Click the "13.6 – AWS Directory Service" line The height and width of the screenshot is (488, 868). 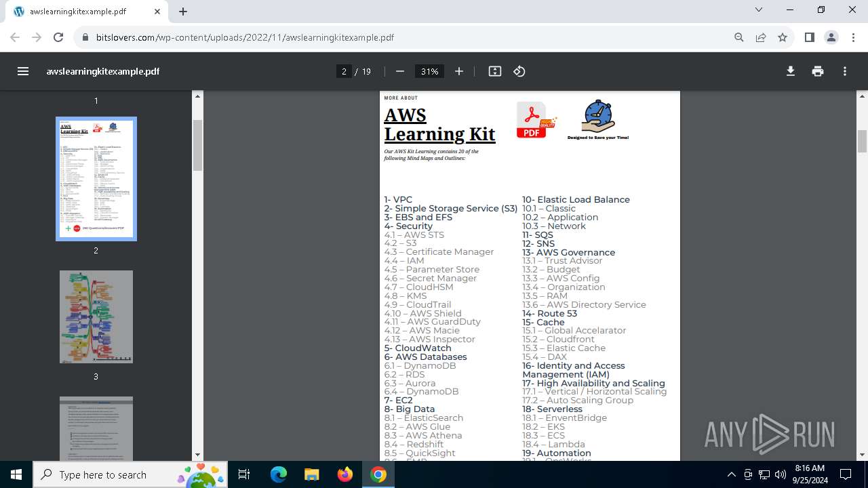[584, 305]
